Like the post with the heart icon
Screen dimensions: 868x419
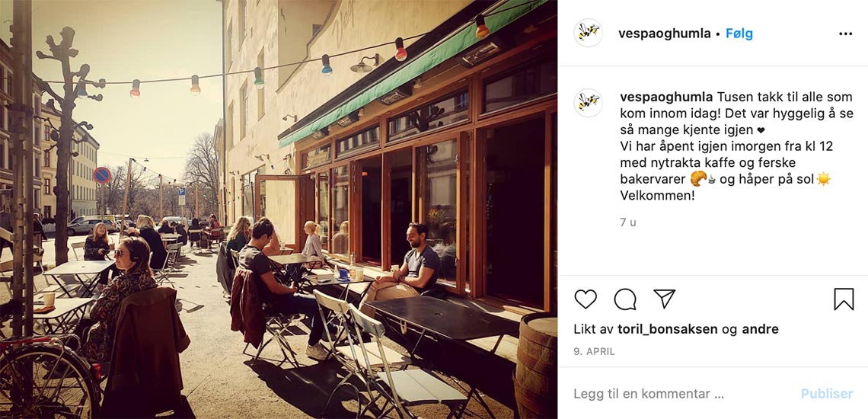coord(585,299)
